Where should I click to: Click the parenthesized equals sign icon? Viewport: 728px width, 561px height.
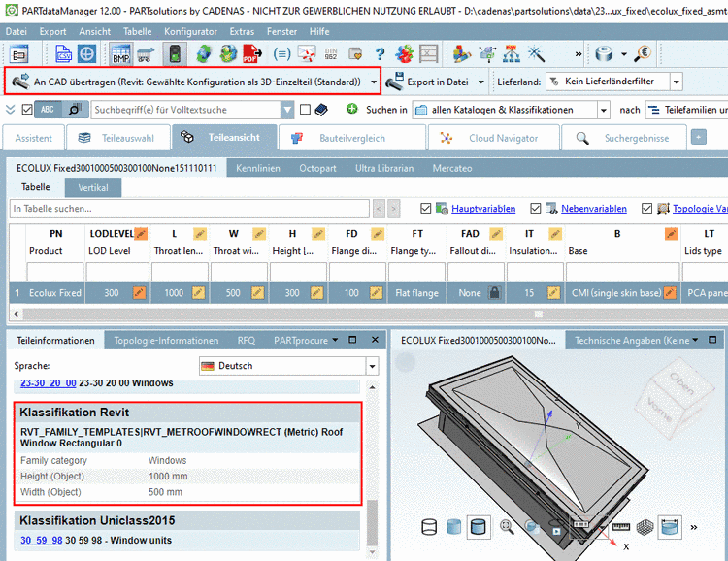281,54
